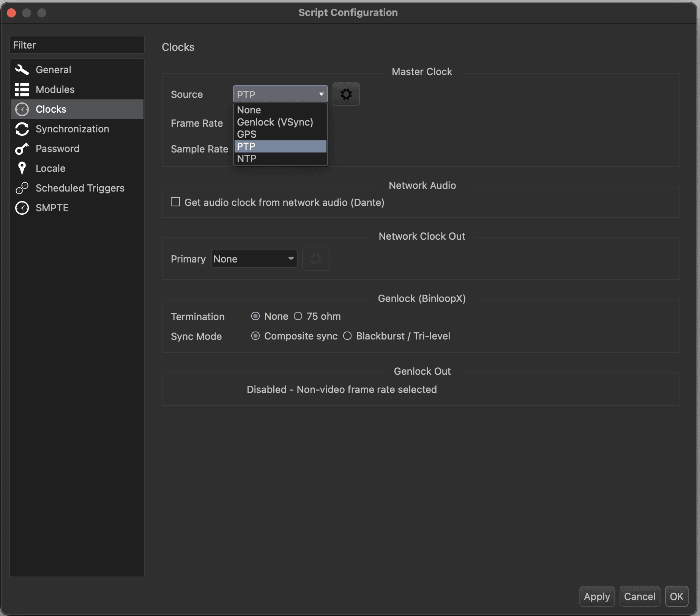Click the Password key icon
The width and height of the screenshot is (700, 616).
[x=22, y=149]
